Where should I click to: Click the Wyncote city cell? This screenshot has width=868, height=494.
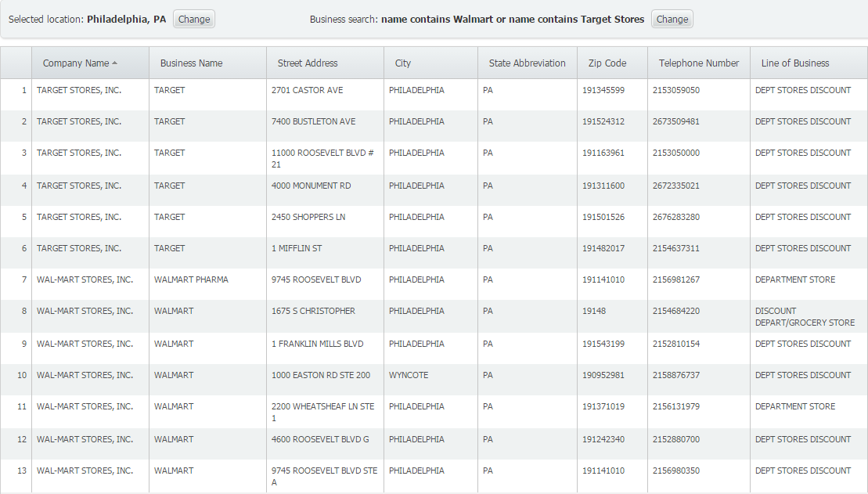tap(409, 376)
